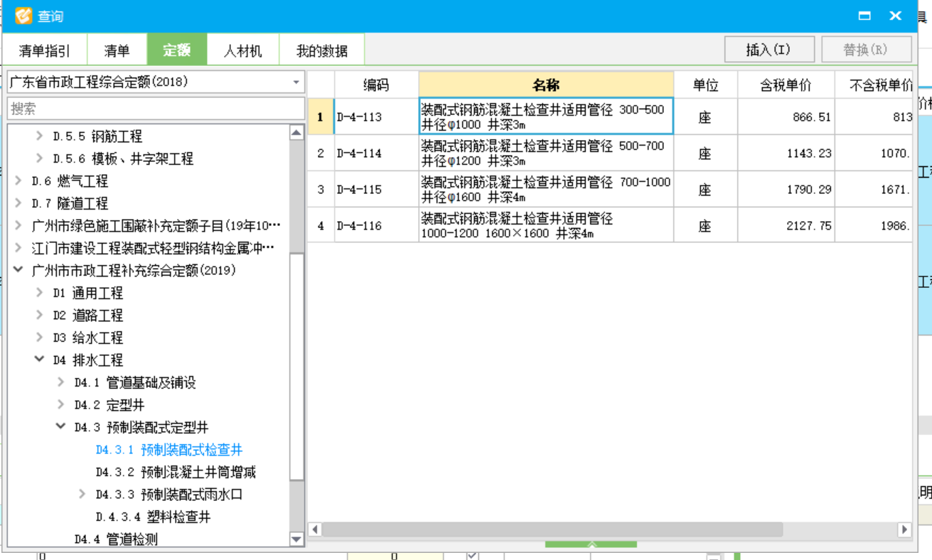The height and width of the screenshot is (560, 932).
Task: Expand D4.3.3 预制装配式雨水口 node
Action: click(82, 494)
